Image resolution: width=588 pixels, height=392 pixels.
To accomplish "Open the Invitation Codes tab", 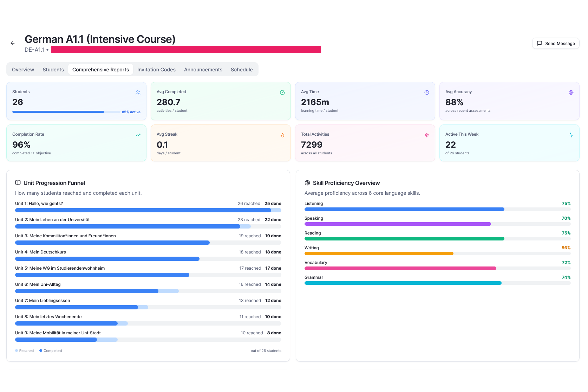I will (x=156, y=70).
